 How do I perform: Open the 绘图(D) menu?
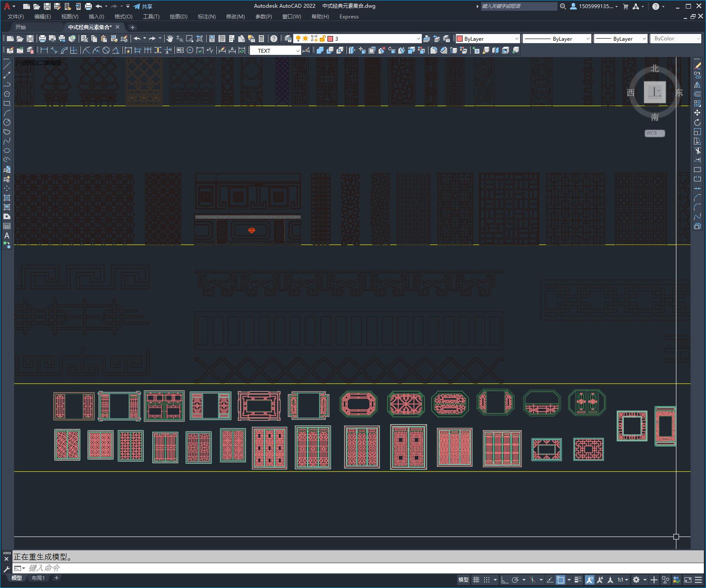[179, 16]
